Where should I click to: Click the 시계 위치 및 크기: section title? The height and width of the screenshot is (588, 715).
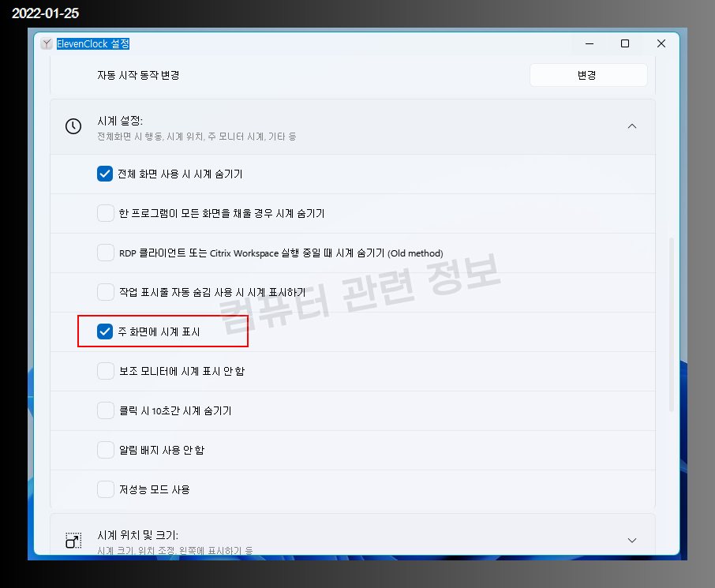click(137, 535)
